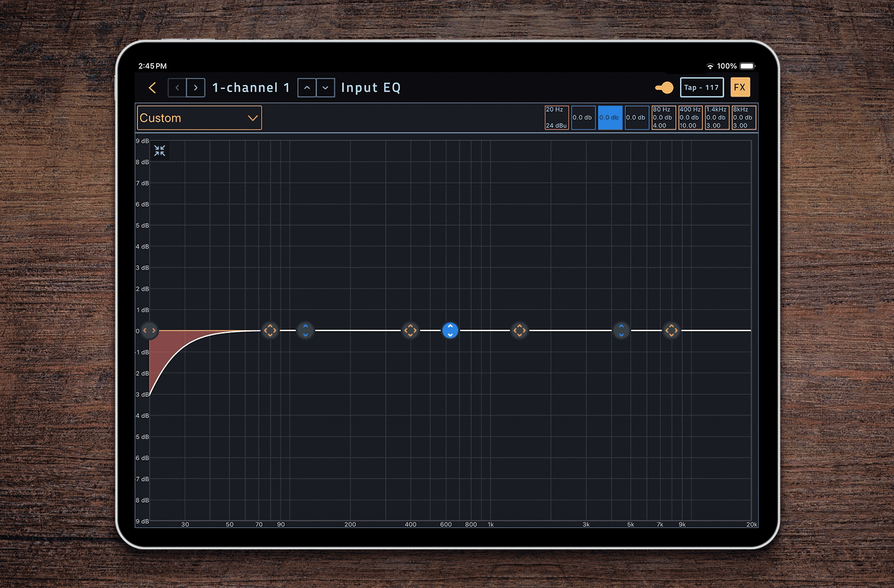Select the orange EQ node near 400 Hz
This screenshot has height=588, width=894.
pos(410,330)
